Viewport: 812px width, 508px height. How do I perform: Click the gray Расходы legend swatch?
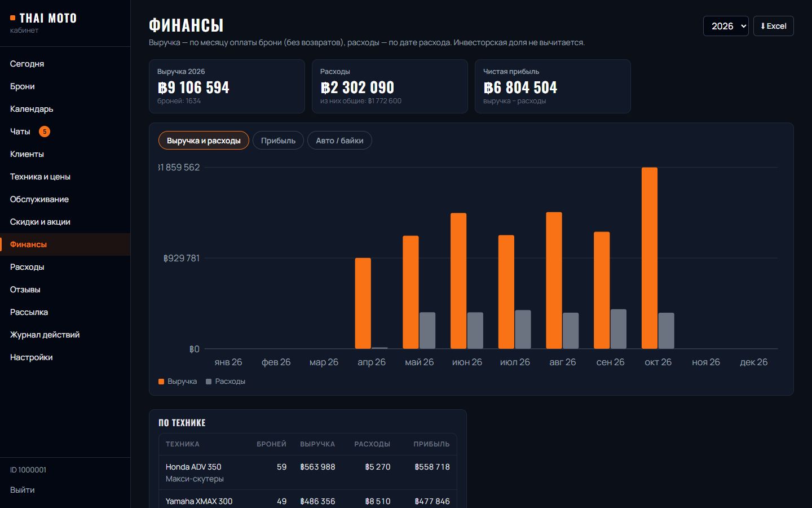[x=209, y=382]
